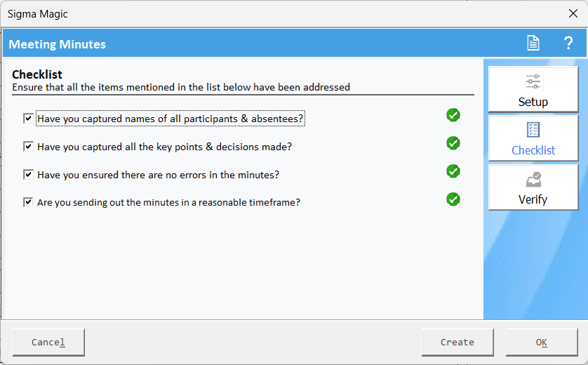This screenshot has height=365, width=588.
Task: Confirm with the OK button
Action: [541, 343]
